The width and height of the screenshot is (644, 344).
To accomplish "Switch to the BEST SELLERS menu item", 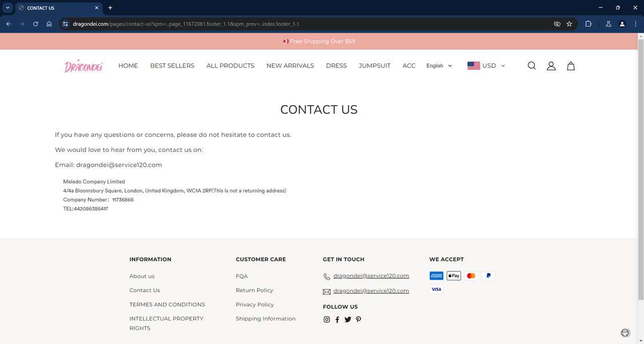I will click(173, 66).
